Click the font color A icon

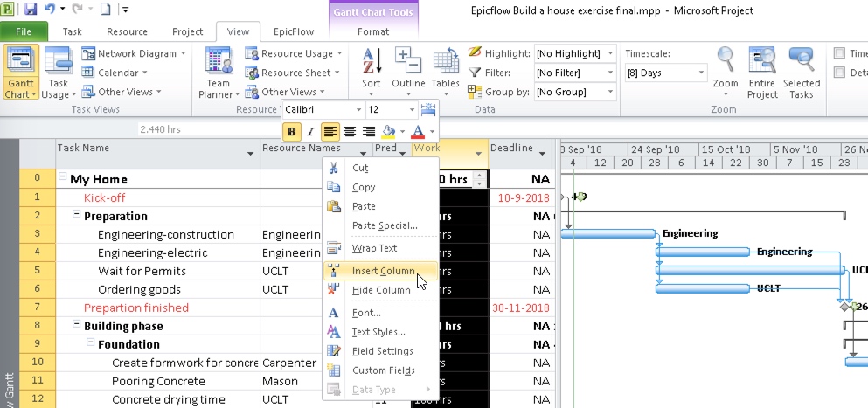click(419, 132)
